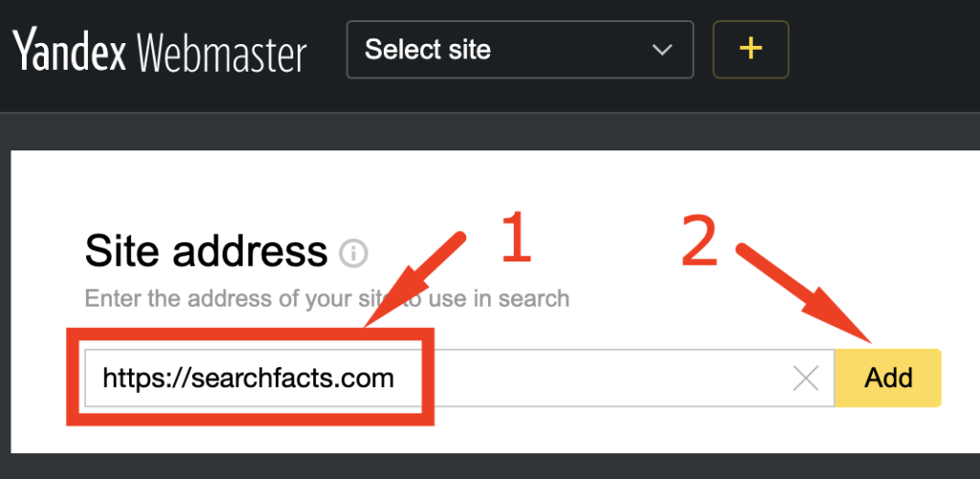The image size is (980, 479).
Task: Click the yellow Add button
Action: tap(888, 377)
